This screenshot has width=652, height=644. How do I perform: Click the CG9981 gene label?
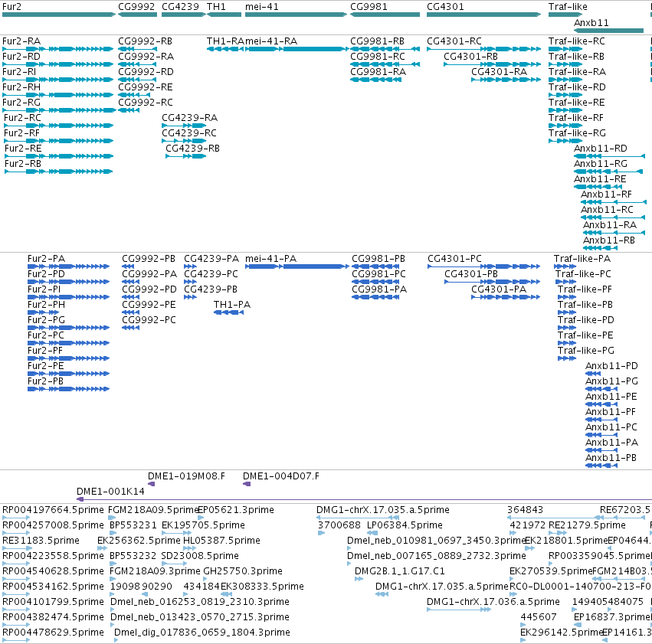coord(369,7)
